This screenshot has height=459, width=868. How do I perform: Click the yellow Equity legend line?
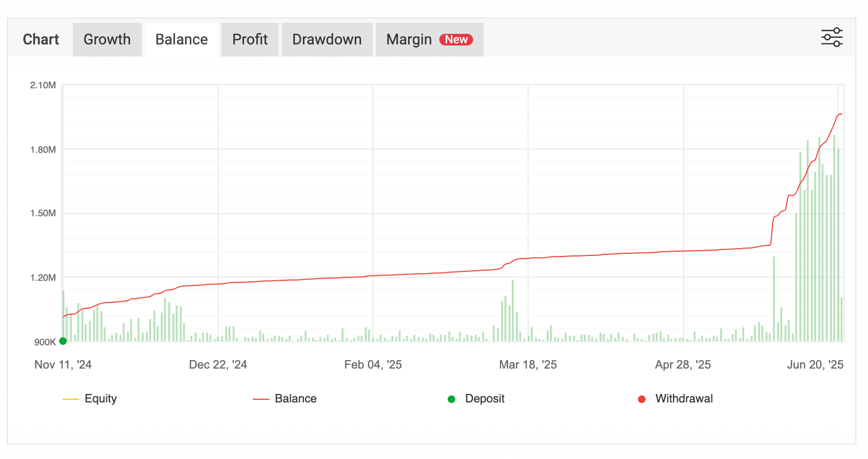coord(70,399)
